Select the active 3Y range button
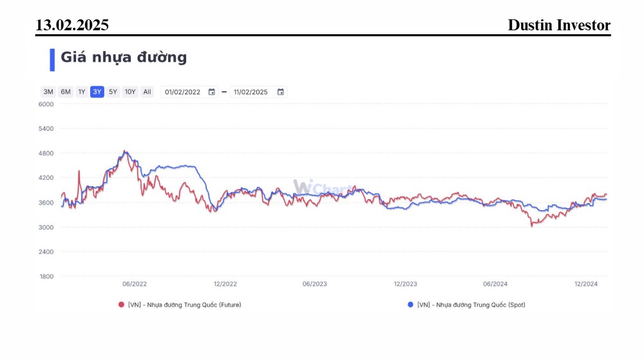 click(97, 92)
